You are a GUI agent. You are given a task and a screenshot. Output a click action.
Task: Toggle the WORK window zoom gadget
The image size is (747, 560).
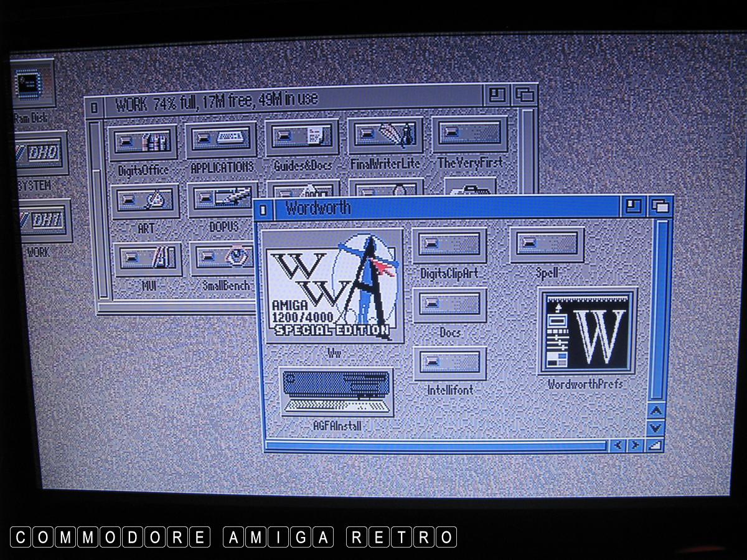point(496,95)
